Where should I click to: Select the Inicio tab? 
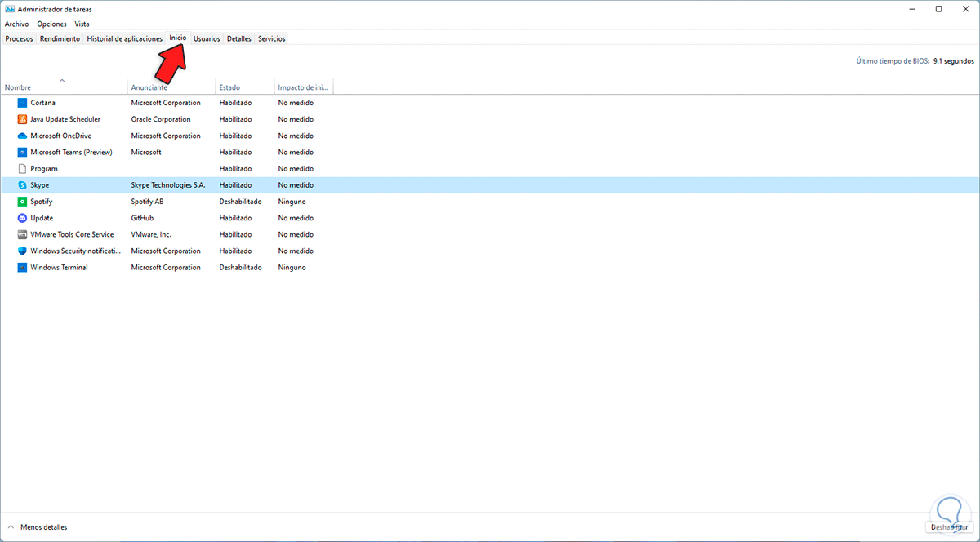pos(178,38)
